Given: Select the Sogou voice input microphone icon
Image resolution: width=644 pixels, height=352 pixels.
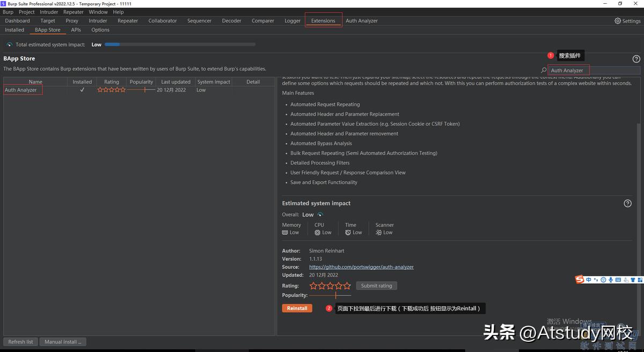Looking at the screenshot, I should point(610,279).
